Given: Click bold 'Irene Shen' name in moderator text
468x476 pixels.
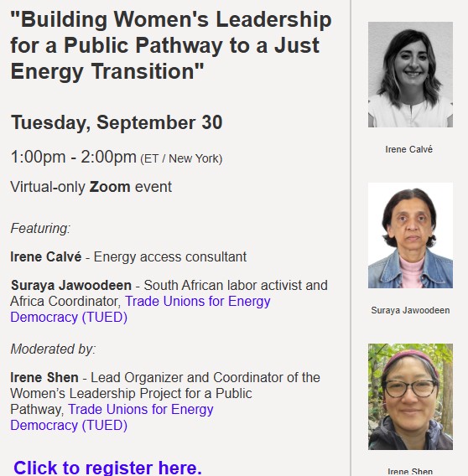Looking at the screenshot, I should [x=44, y=378].
